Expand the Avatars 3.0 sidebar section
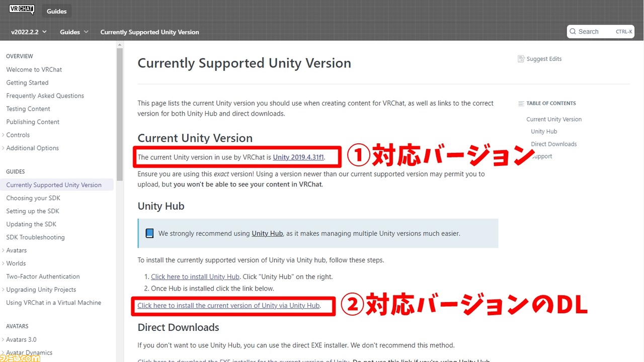644x362 pixels. click(3, 339)
